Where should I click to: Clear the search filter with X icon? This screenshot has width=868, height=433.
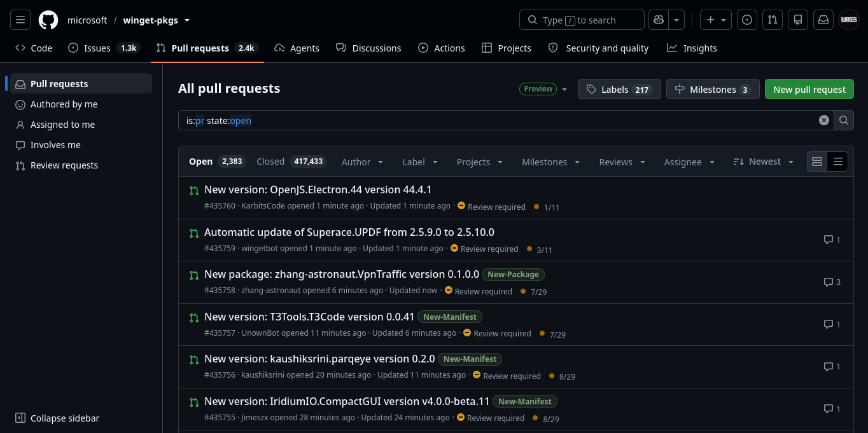tap(824, 120)
